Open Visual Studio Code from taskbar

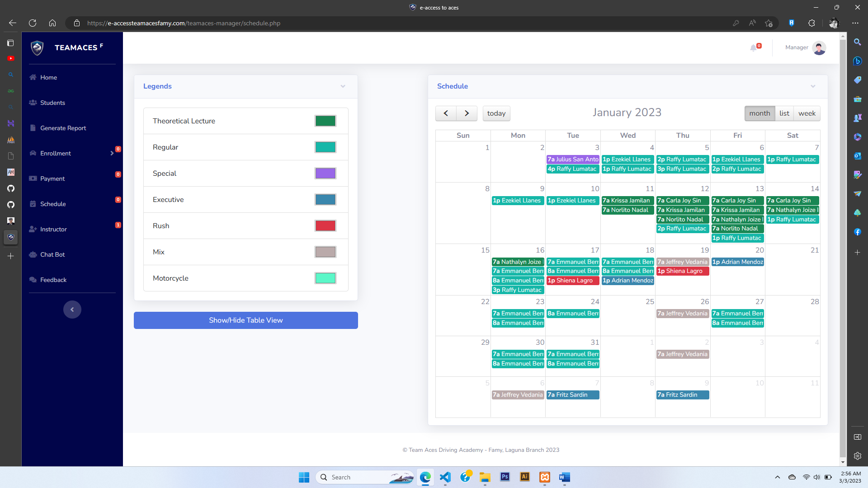(x=445, y=477)
